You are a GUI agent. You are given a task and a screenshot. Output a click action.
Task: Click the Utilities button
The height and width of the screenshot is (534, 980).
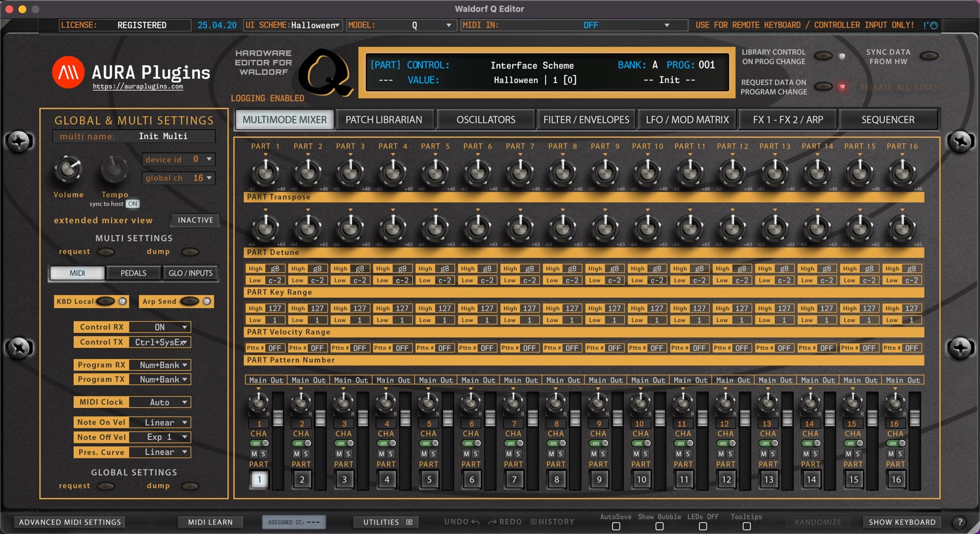coord(387,522)
